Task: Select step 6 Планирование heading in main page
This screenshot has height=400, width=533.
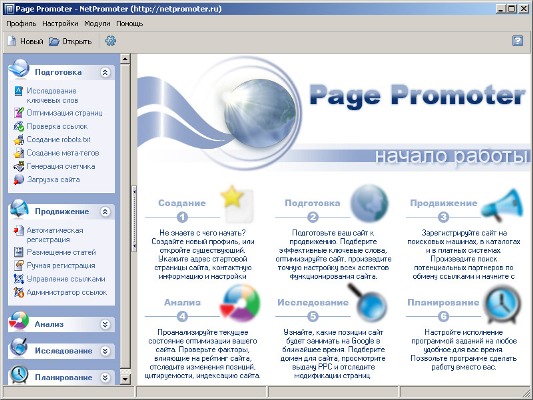Action: 443,302
